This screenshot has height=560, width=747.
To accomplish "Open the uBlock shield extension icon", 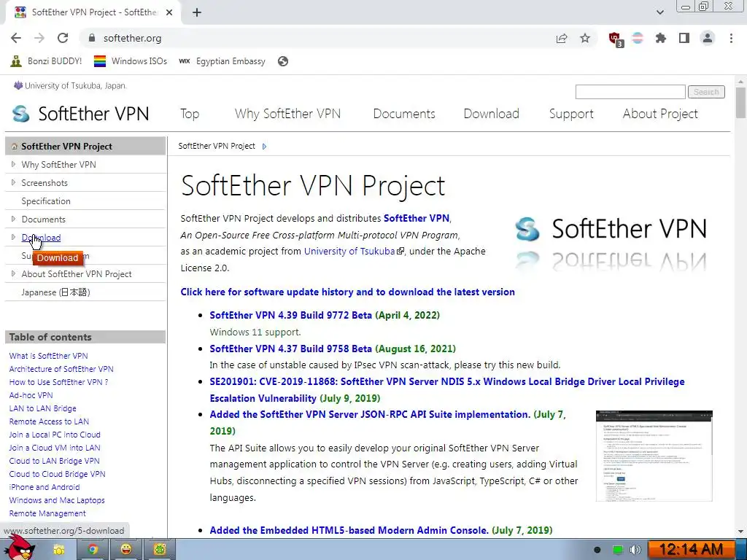I will pyautogui.click(x=616, y=39).
